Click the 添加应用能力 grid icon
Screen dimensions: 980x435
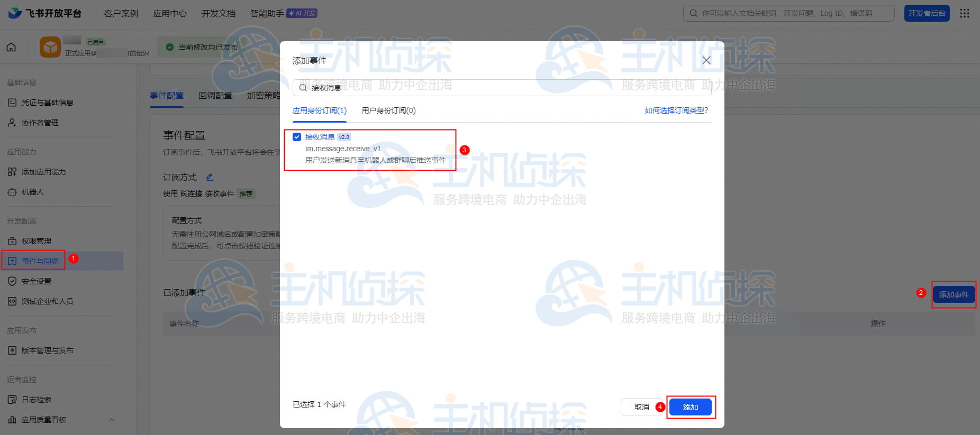pyautogui.click(x=12, y=172)
